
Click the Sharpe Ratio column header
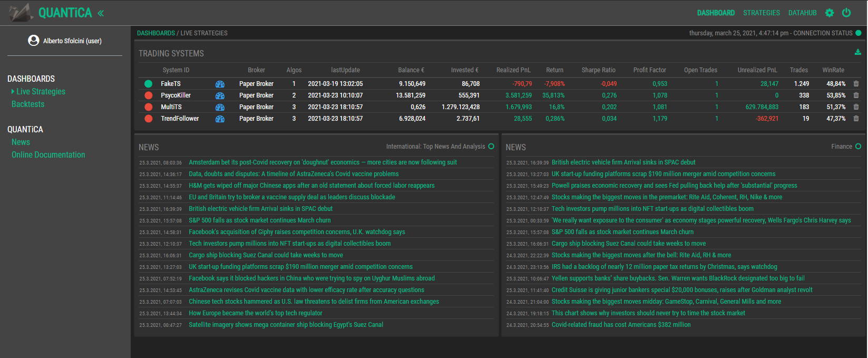[599, 70]
